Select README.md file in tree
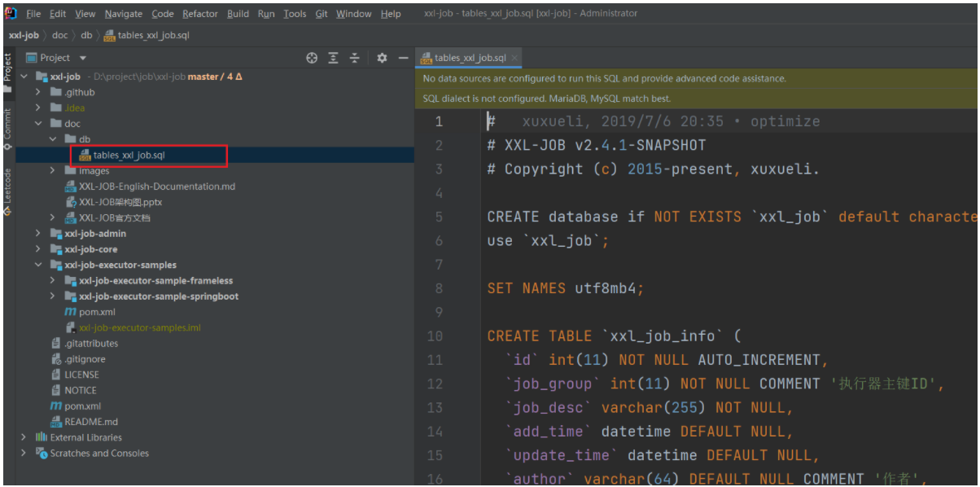This screenshot has width=980, height=487. click(x=90, y=422)
